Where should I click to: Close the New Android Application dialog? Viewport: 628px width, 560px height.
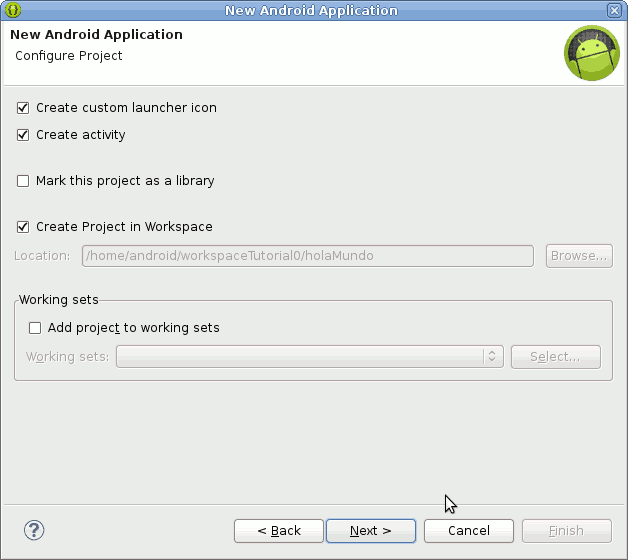(614, 11)
